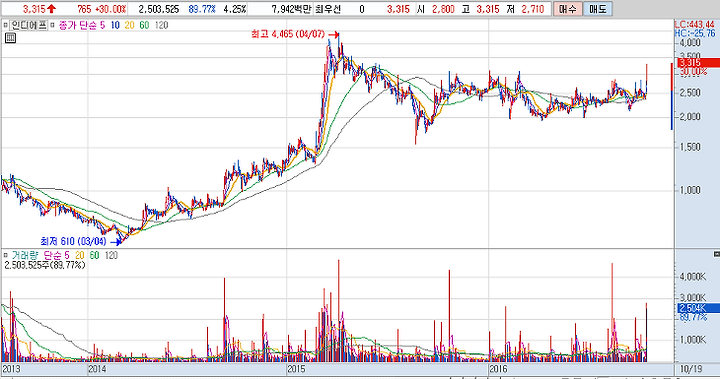Click the 30.00% label on price axis
This screenshot has height=379, width=720.
click(x=693, y=72)
